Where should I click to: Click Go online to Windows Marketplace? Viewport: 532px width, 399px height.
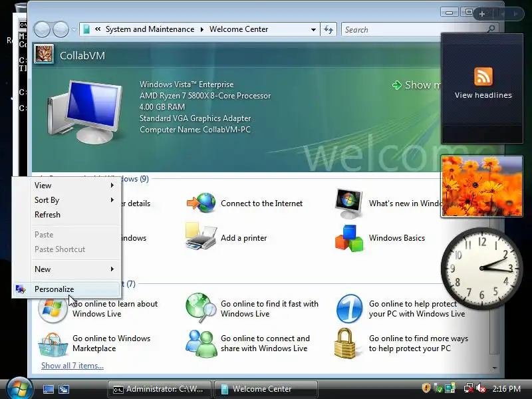111,343
